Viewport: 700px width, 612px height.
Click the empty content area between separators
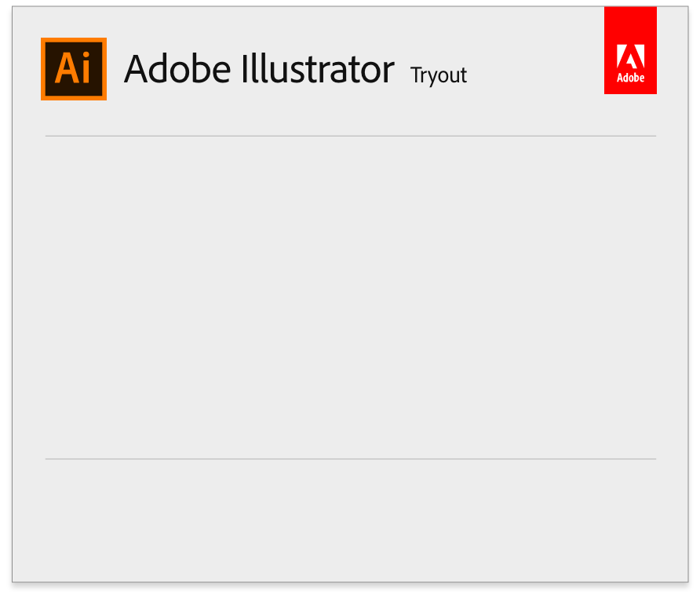[x=351, y=297]
